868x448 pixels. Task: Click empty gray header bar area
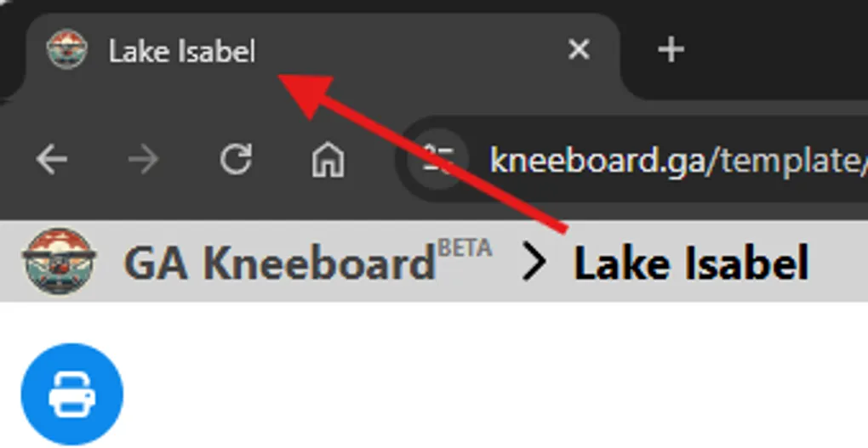click(x=838, y=262)
